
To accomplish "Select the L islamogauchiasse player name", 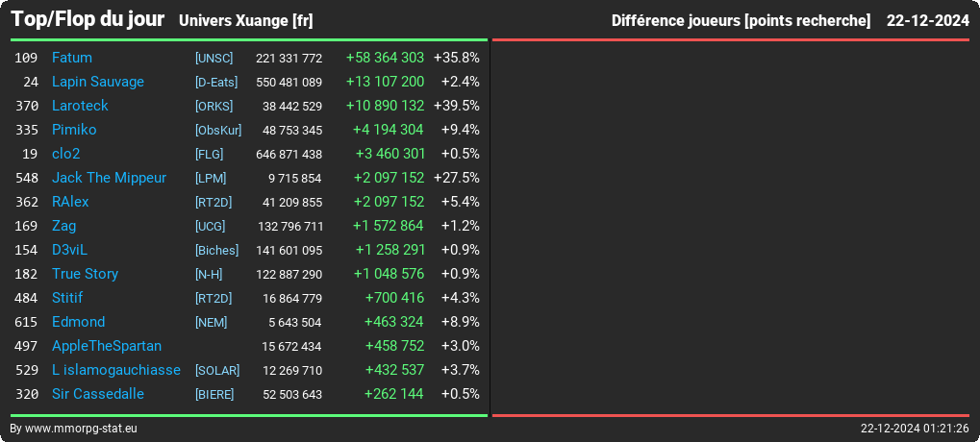I will [116, 370].
